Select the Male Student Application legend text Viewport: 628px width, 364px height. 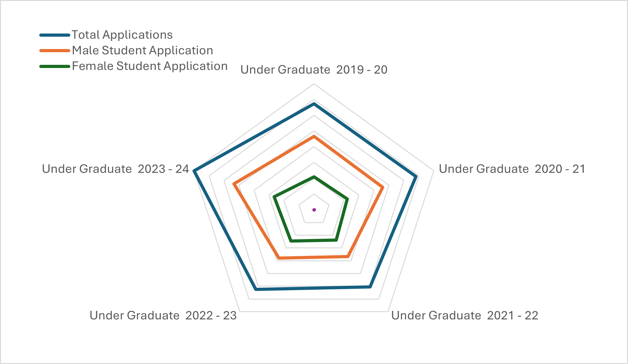pyautogui.click(x=142, y=51)
